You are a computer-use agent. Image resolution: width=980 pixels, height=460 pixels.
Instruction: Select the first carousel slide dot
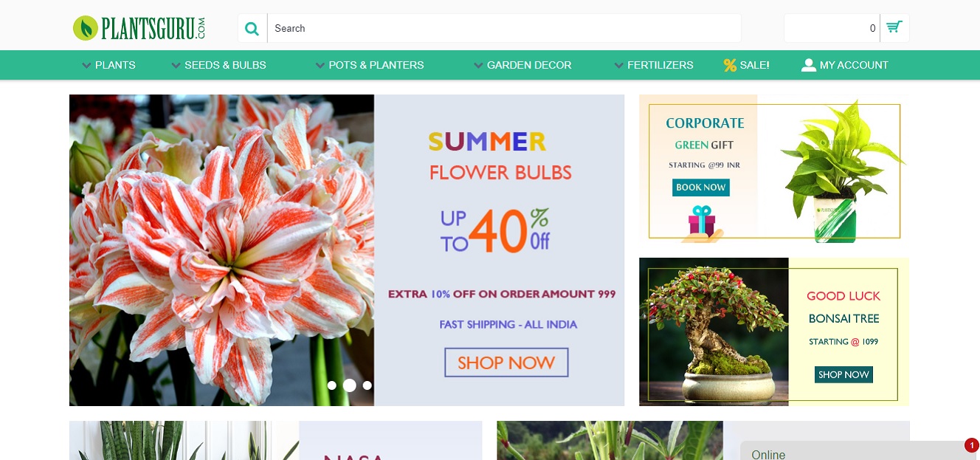332,385
